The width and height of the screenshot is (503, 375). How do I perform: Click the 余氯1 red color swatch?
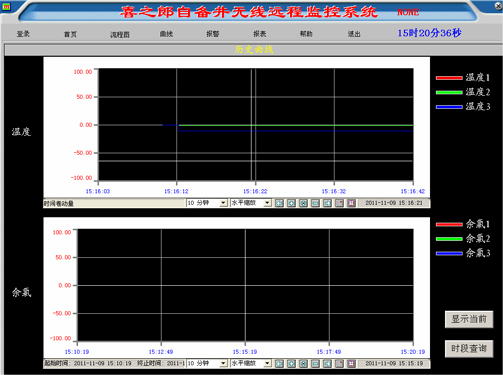click(x=449, y=224)
